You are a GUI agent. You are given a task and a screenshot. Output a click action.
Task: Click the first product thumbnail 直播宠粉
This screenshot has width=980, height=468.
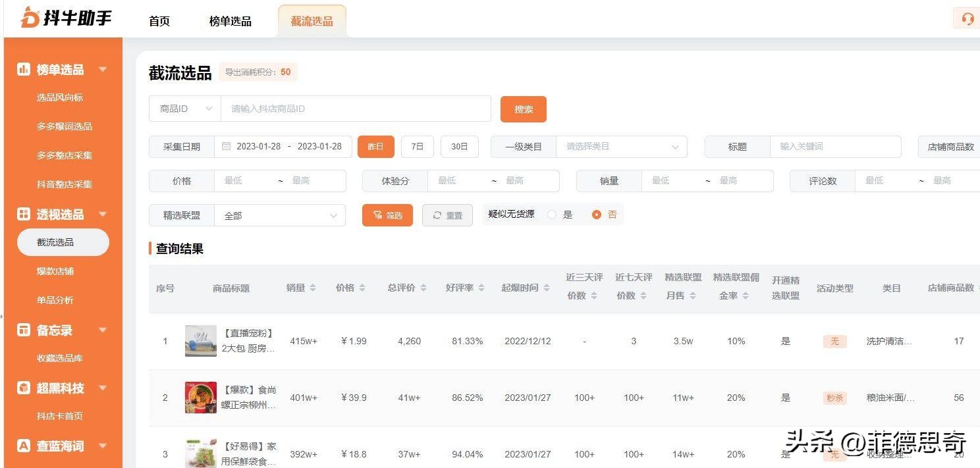click(201, 341)
